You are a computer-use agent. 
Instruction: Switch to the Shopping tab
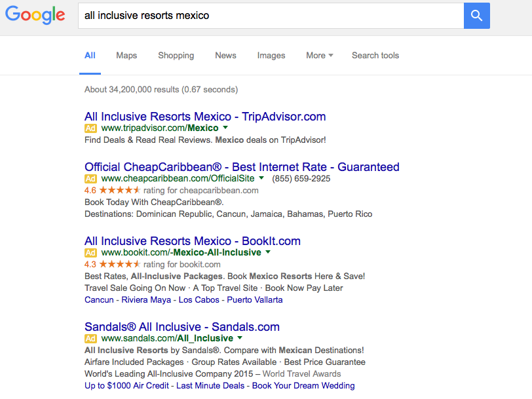(x=176, y=55)
